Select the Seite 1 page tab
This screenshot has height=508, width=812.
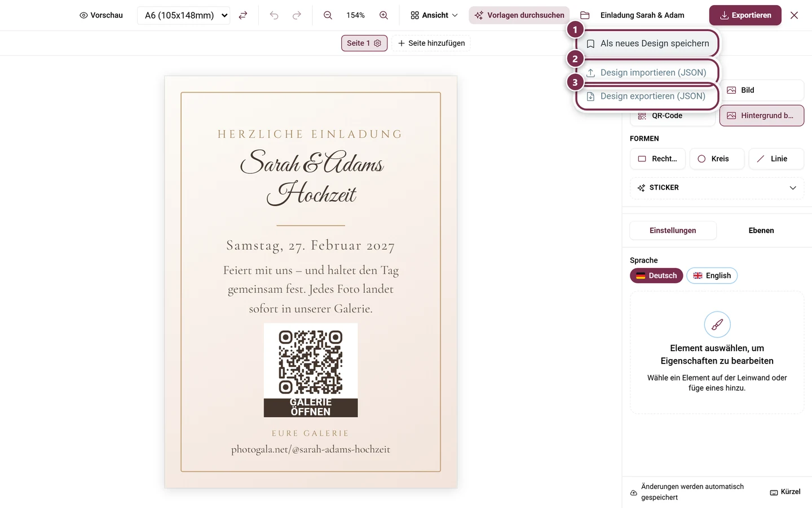[364, 43]
